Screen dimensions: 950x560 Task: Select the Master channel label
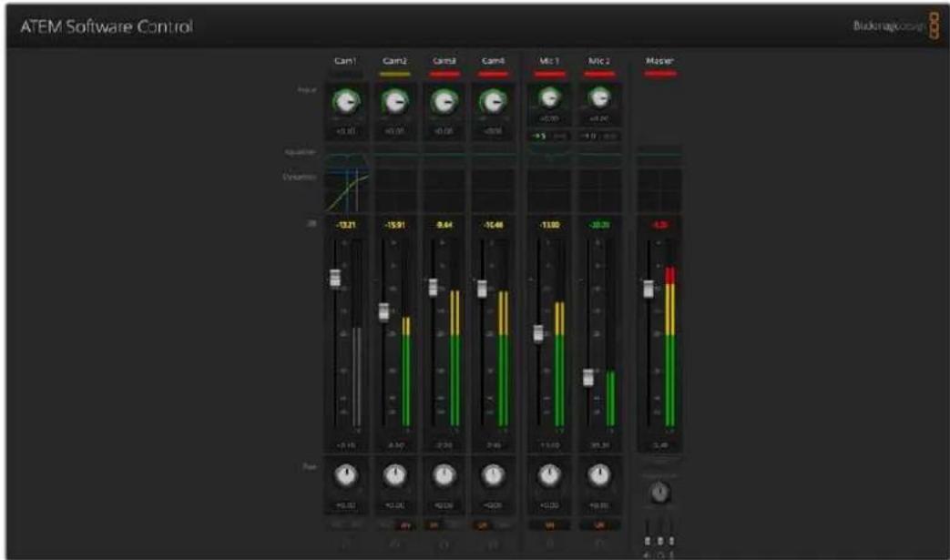659,61
